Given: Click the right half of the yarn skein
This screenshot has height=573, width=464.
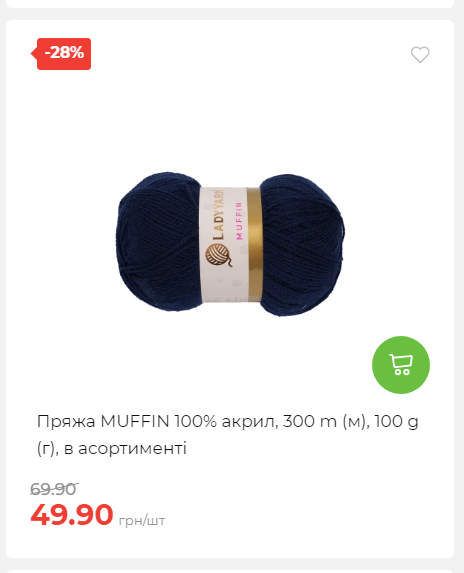Looking at the screenshot, I should 303,245.
